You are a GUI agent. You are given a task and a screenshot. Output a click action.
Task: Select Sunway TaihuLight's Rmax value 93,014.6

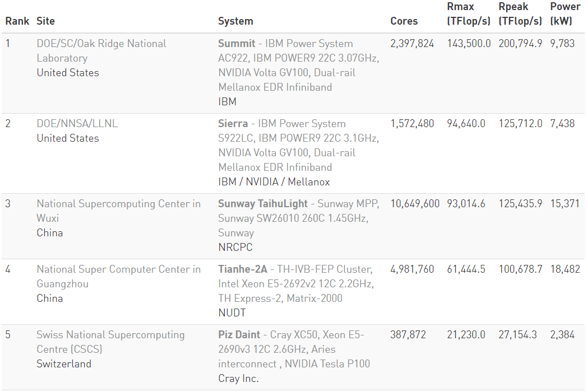pos(466,203)
